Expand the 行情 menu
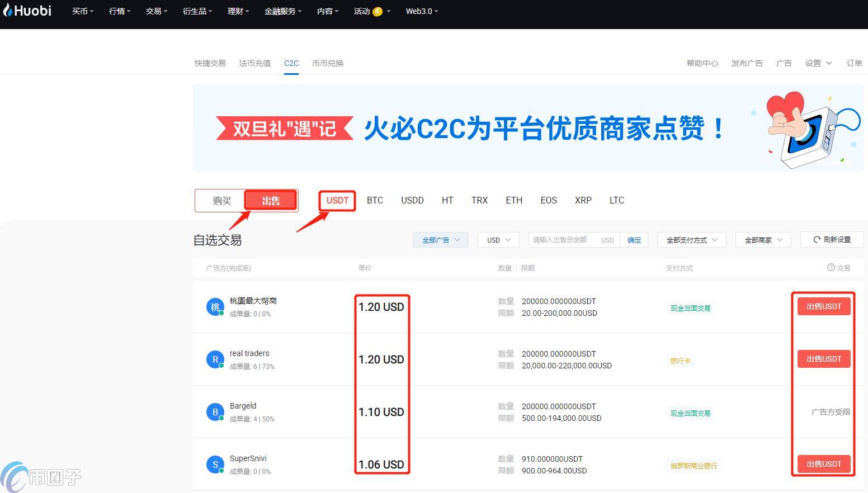The width and height of the screenshot is (868, 493). [120, 11]
